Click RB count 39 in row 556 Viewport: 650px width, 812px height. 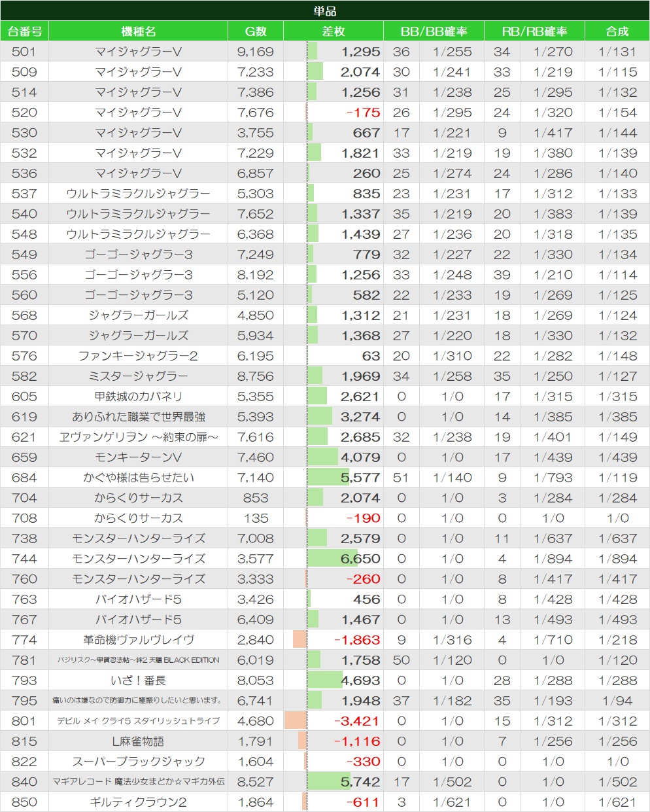coord(502,275)
